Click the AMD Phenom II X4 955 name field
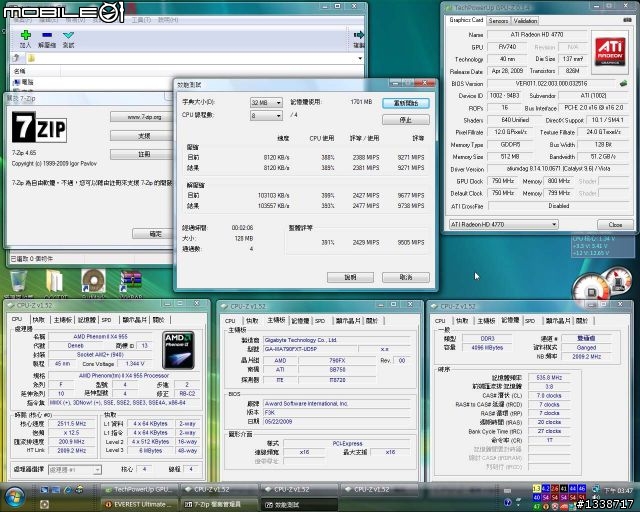Screen dimensions: 640x512 point(100,336)
